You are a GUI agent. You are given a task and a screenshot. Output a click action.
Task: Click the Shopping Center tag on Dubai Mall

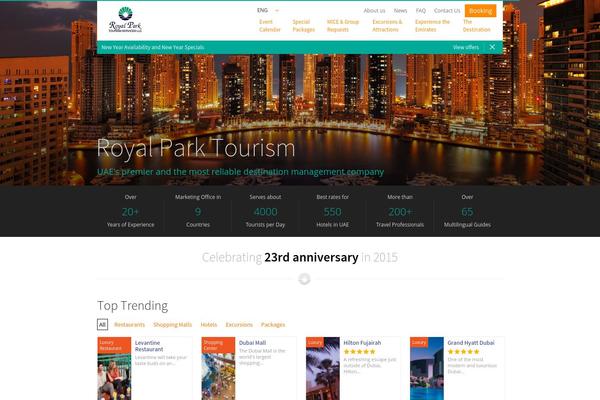point(218,345)
